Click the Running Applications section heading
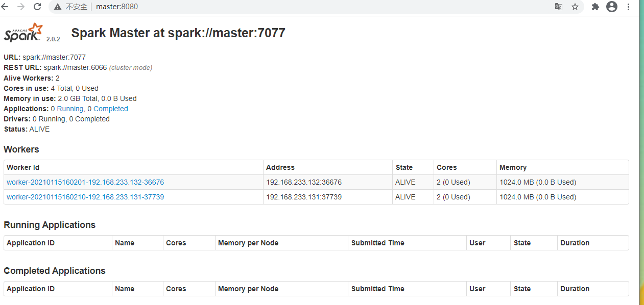 50,225
